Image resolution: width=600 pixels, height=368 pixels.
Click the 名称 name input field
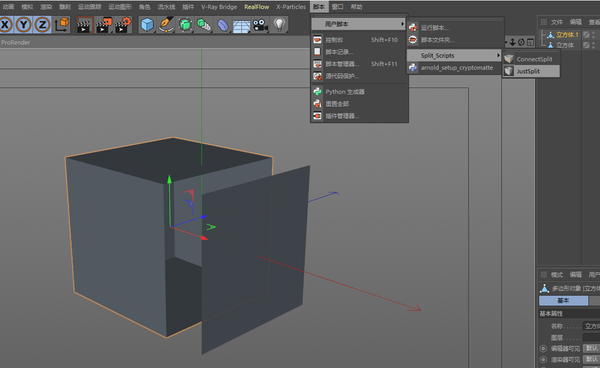click(x=591, y=326)
